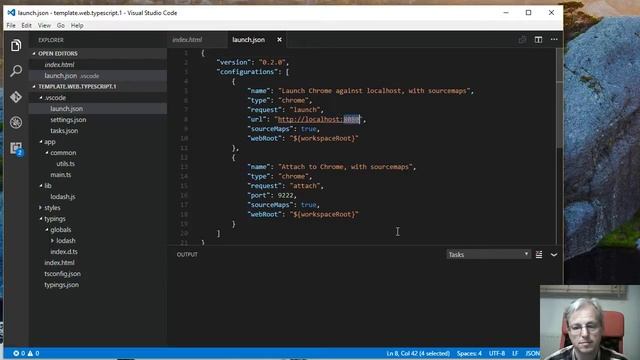Collapse the Open Editors section
Screen dimensions: 640x360
click(x=34, y=53)
